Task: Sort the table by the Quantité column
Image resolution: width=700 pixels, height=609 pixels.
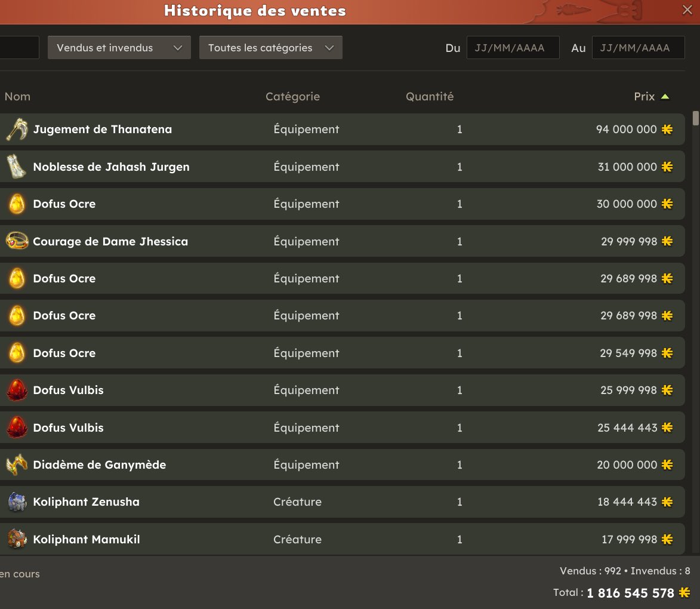Action: click(x=430, y=97)
